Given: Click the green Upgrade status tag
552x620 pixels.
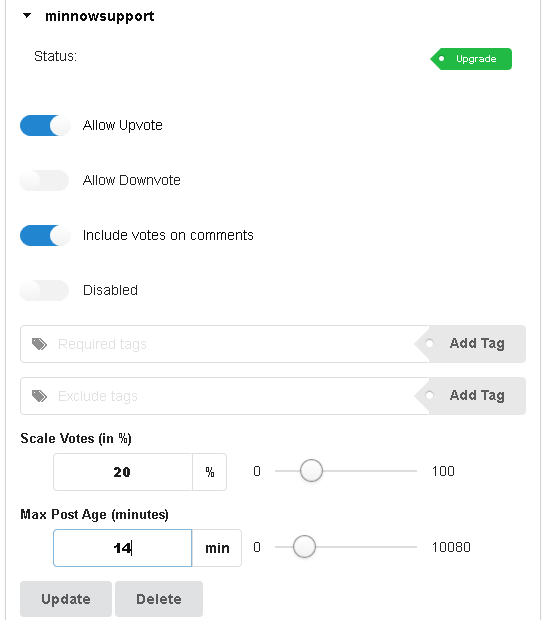Looking at the screenshot, I should (x=471, y=59).
